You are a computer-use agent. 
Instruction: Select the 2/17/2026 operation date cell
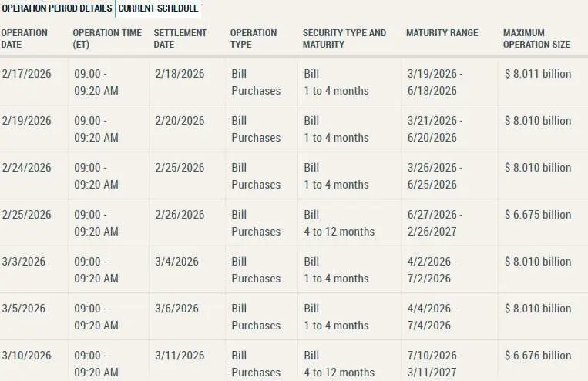(x=26, y=74)
